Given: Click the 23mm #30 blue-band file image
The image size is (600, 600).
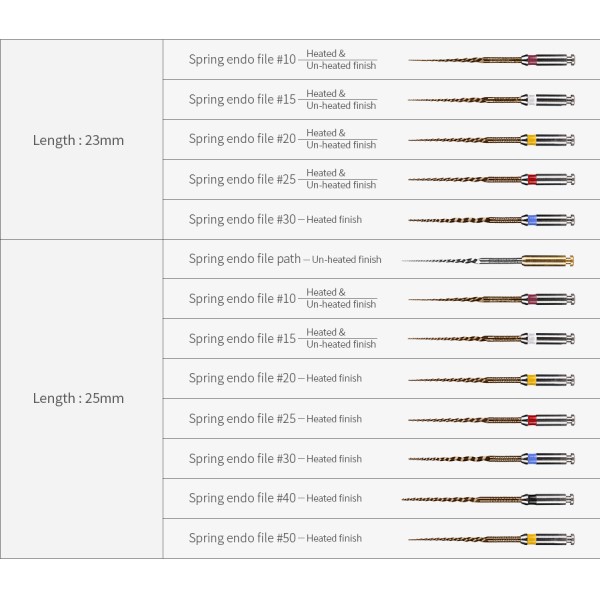Looking at the screenshot, I should tap(491, 220).
